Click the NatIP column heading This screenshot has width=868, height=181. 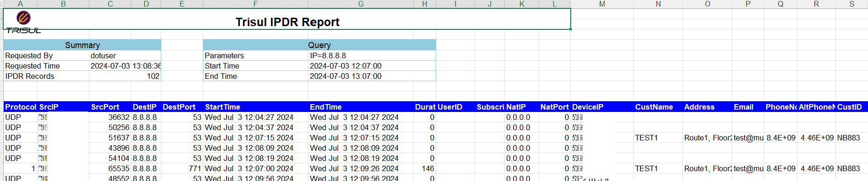pyautogui.click(x=522, y=107)
